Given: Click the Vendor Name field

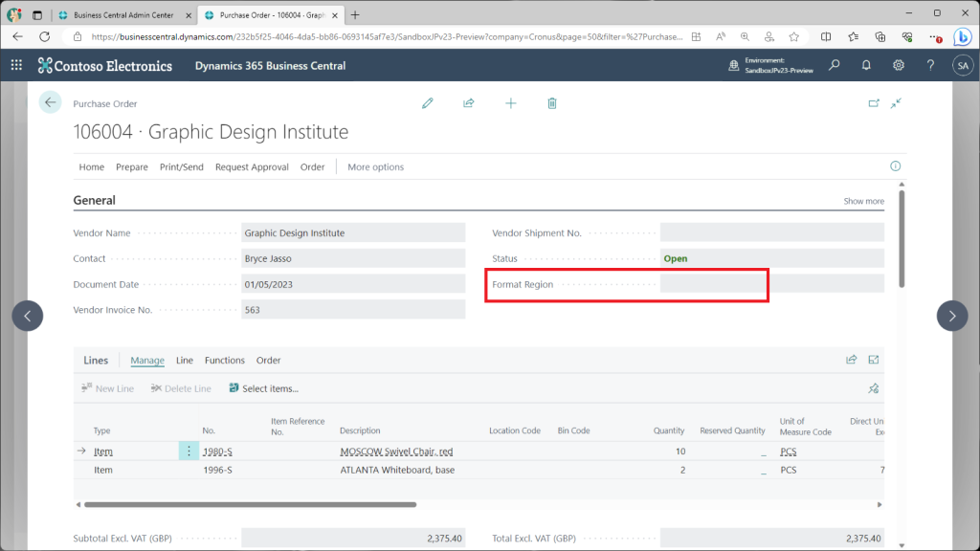Looking at the screenshot, I should 353,232.
